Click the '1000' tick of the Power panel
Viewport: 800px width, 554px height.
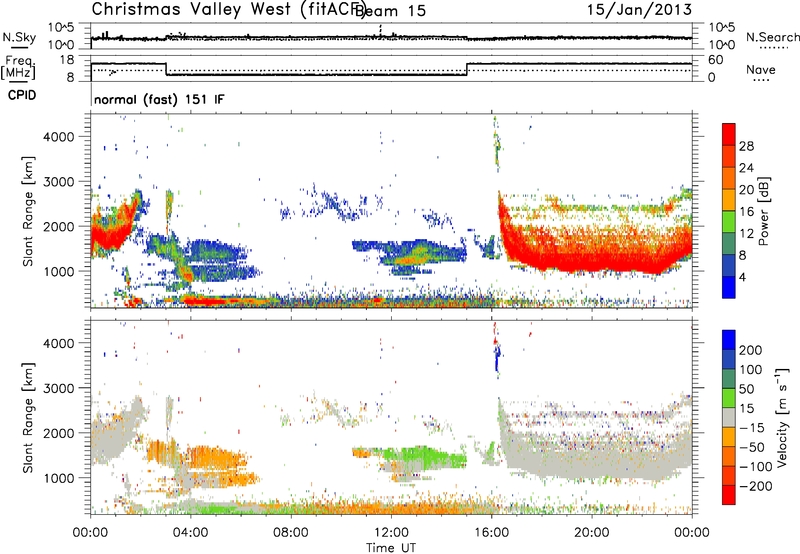59,272
